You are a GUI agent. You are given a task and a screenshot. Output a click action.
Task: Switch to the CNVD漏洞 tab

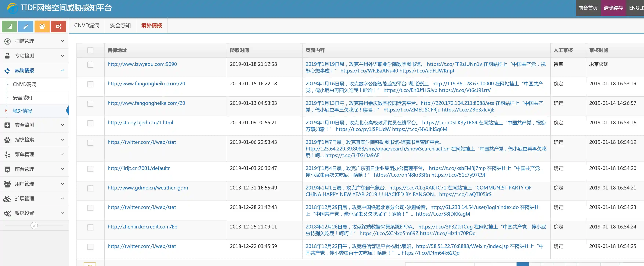click(x=87, y=26)
